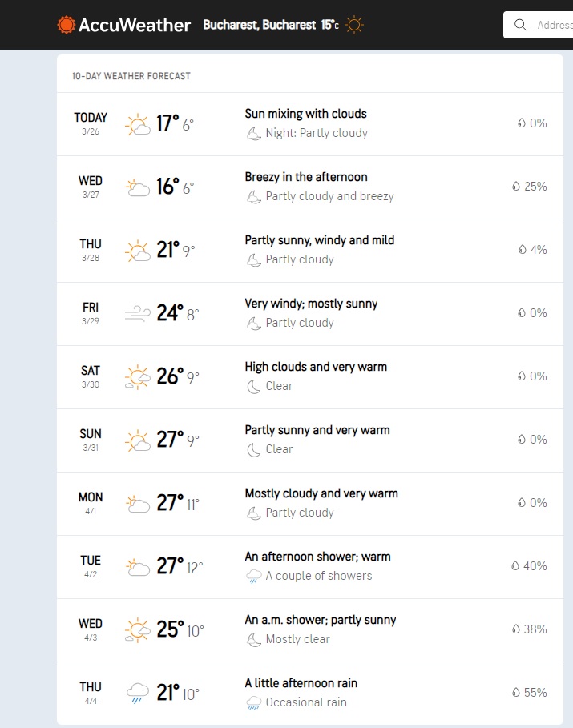Screen dimensions: 573x728
Task: Click Wednesday 3/27 precipitation drop icon
Action: tap(516, 187)
